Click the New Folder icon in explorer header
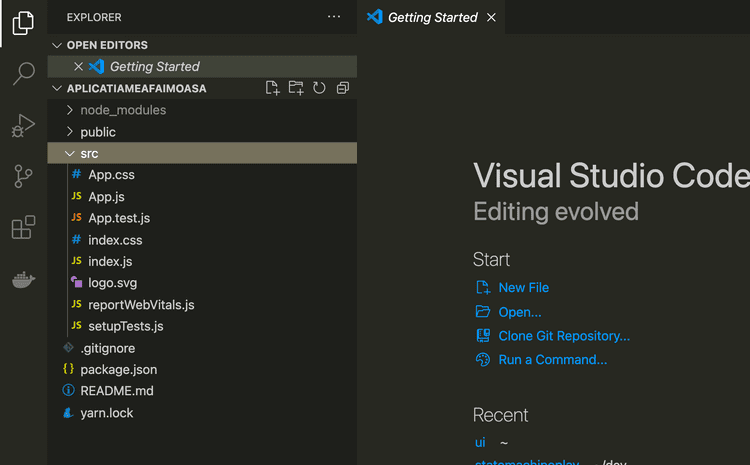This screenshot has height=465, width=750. coord(296,88)
